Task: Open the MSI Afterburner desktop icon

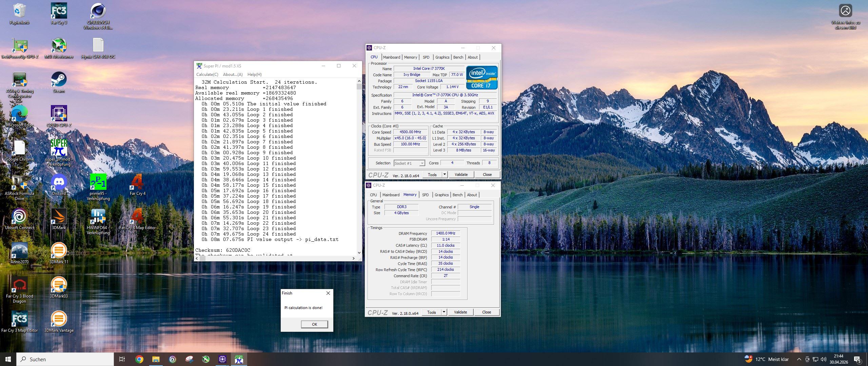Action: (x=59, y=48)
